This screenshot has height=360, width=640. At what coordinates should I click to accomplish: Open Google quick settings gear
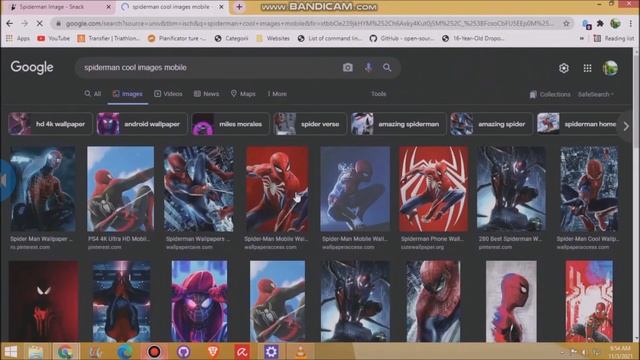tap(564, 68)
